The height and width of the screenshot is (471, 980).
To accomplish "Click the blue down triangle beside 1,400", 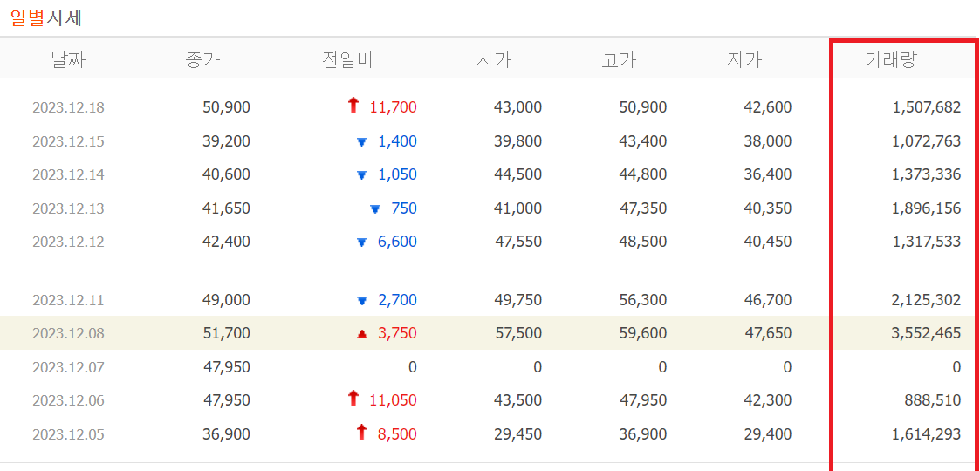I will pyautogui.click(x=361, y=142).
